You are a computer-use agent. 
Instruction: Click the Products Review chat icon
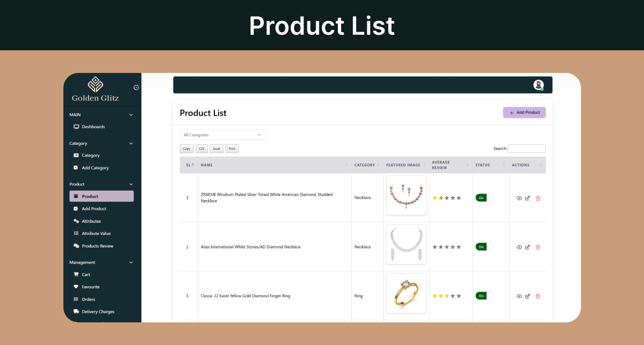pyautogui.click(x=76, y=246)
